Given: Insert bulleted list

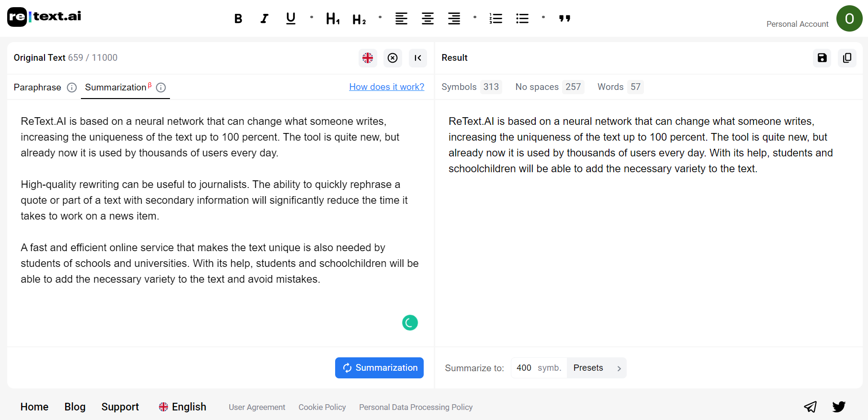Looking at the screenshot, I should click(522, 19).
